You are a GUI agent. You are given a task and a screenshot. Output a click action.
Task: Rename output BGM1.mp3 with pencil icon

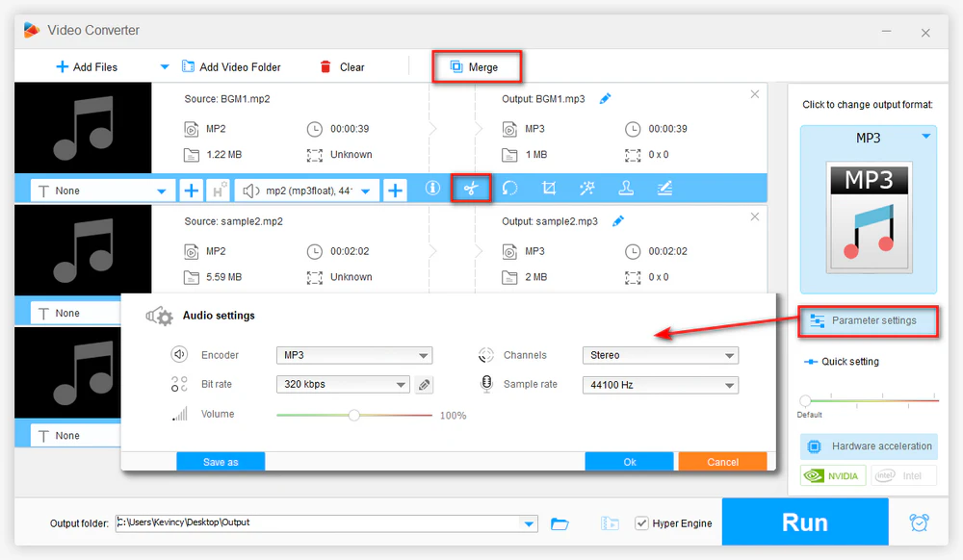pyautogui.click(x=605, y=99)
